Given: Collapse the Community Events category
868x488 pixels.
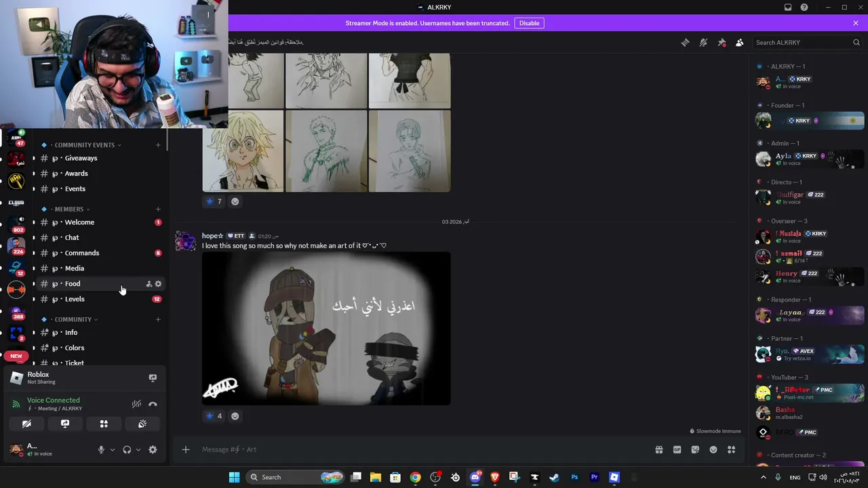Looking at the screenshot, I should click(x=84, y=145).
